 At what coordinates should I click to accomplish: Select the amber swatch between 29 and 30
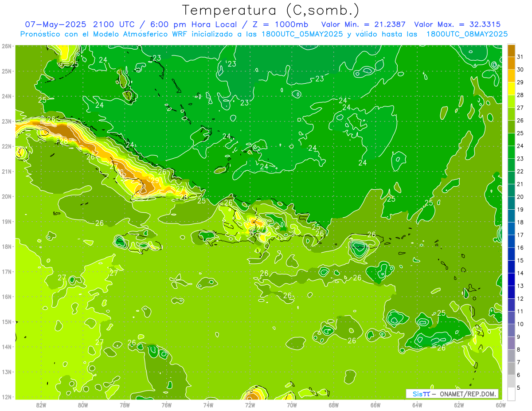(x=511, y=76)
